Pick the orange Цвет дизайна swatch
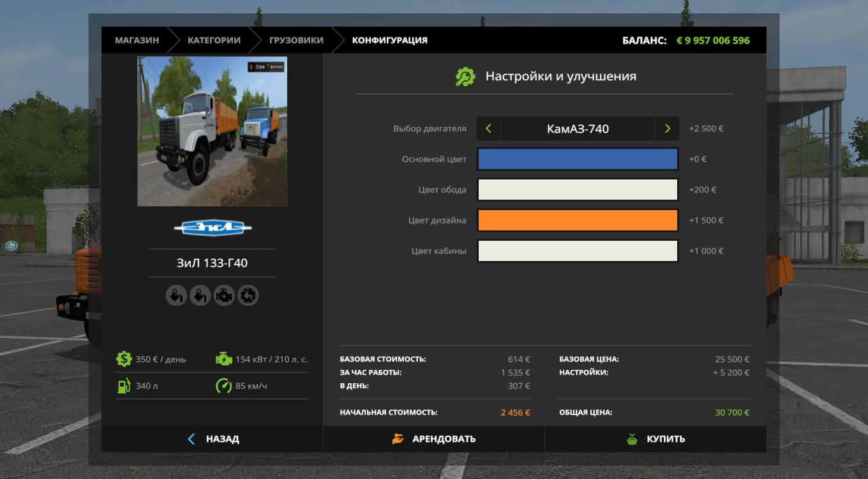Image resolution: width=868 pixels, height=479 pixels. tap(578, 220)
